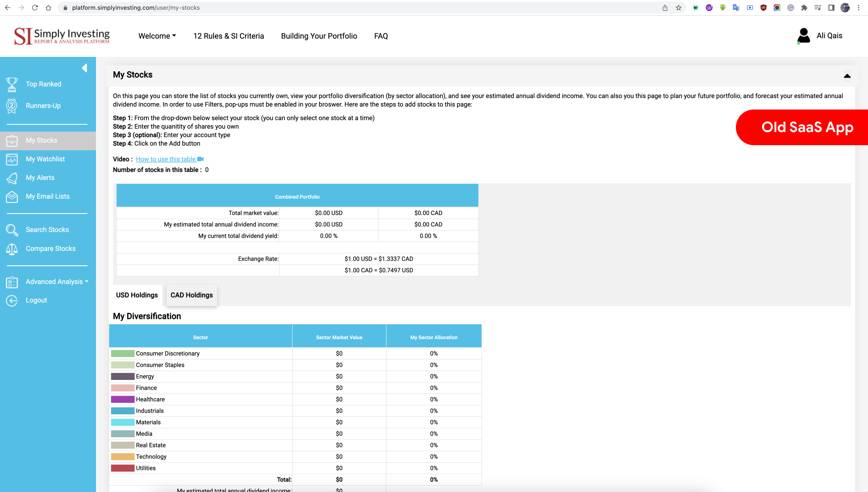Click the Healthcare purple color swatch
The image size is (868, 492).
pos(122,399)
